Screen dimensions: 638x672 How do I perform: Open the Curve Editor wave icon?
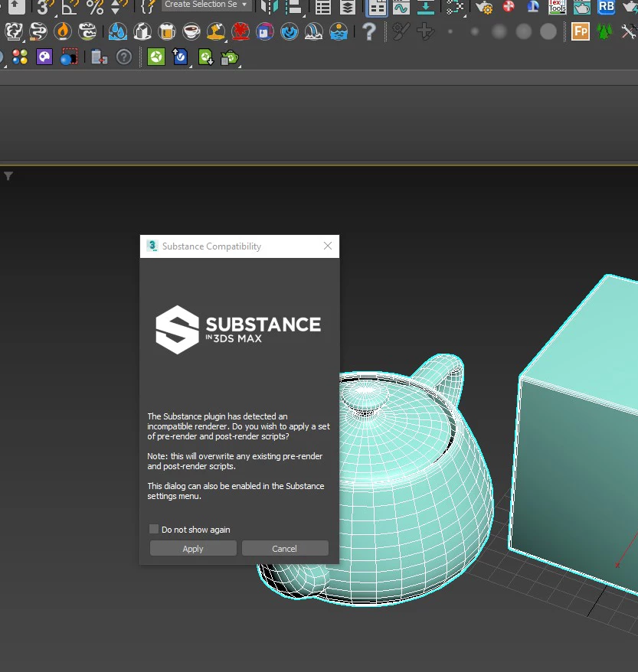coord(401,7)
